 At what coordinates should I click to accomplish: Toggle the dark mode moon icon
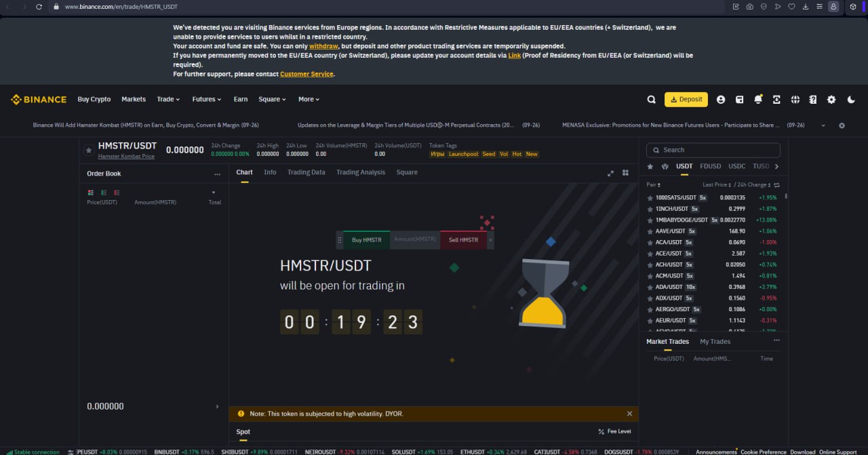(x=851, y=100)
